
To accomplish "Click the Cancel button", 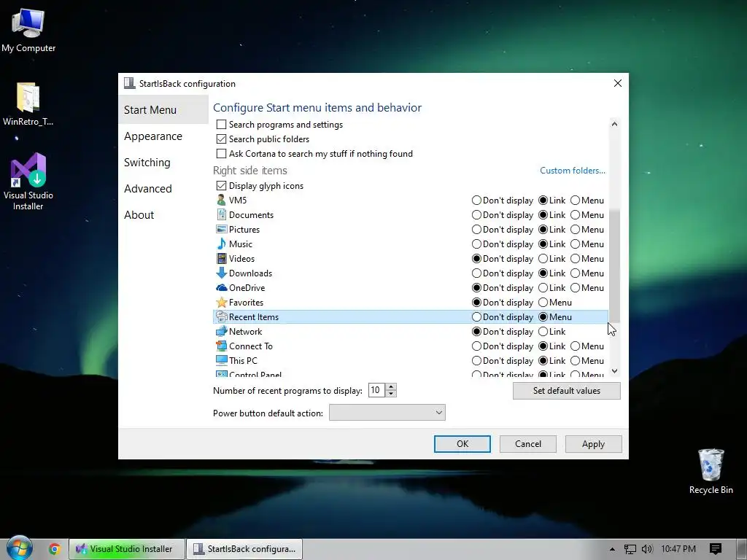I will [528, 444].
